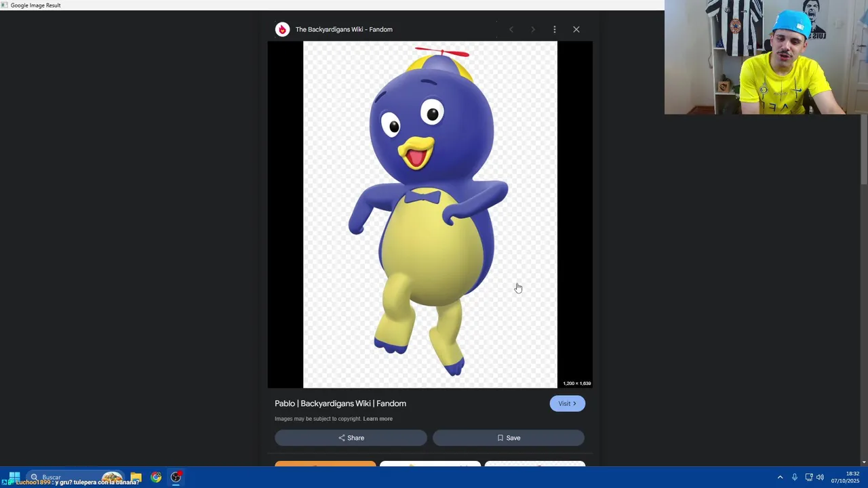
Task: Click the volume speaker tray icon
Action: (820, 477)
